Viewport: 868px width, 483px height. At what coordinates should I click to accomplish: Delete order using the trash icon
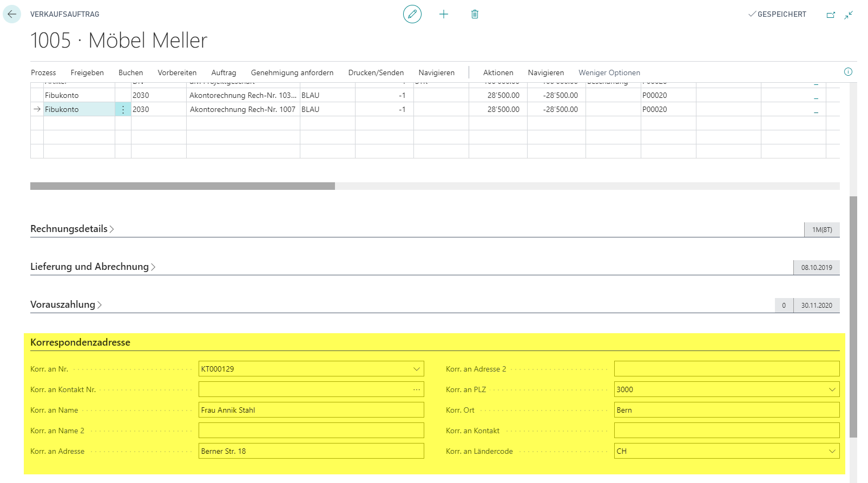pos(475,14)
